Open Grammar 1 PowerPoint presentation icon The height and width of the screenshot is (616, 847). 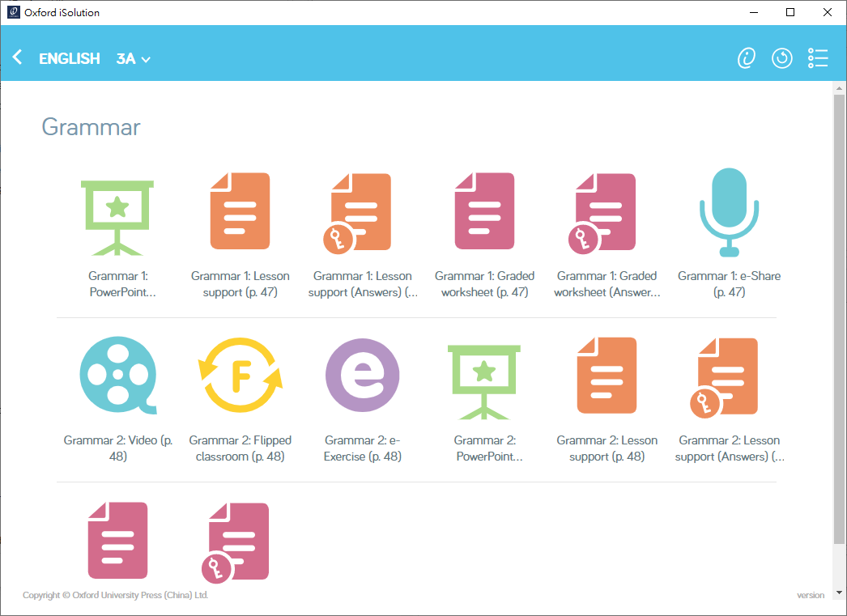[x=117, y=218]
